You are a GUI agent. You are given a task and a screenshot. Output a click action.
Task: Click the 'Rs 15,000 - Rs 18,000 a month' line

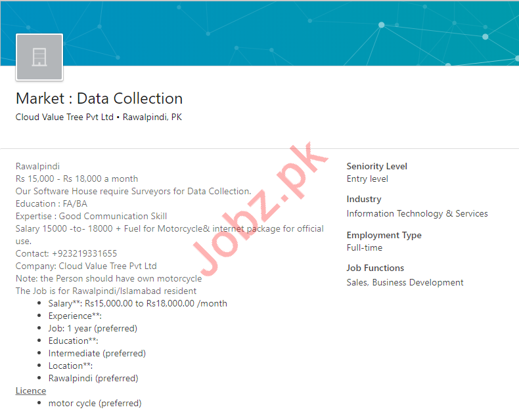click(77, 178)
